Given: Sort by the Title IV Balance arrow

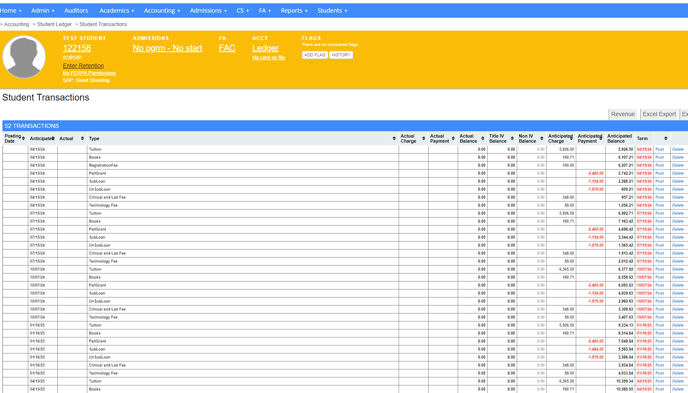Looking at the screenshot, I should [512, 138].
